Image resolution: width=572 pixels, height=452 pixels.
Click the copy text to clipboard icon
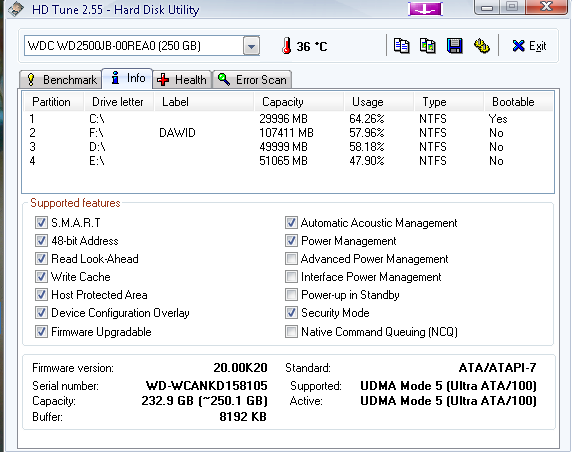coord(401,46)
